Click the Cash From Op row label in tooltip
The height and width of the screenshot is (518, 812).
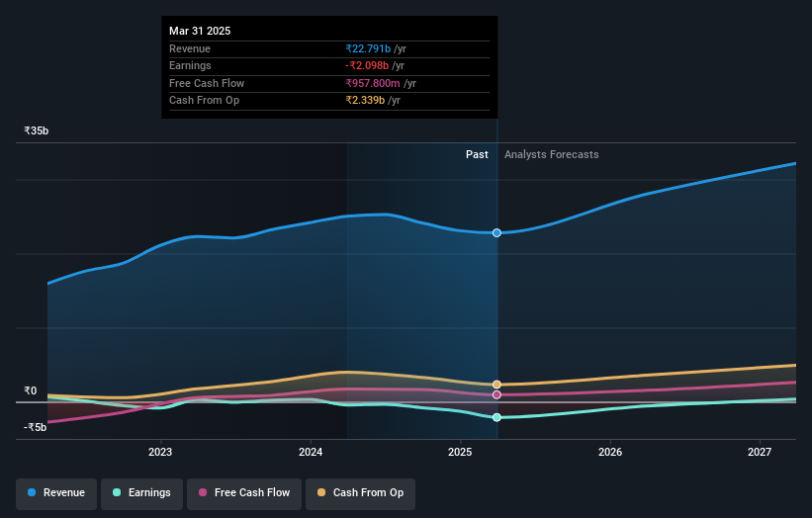(x=204, y=101)
